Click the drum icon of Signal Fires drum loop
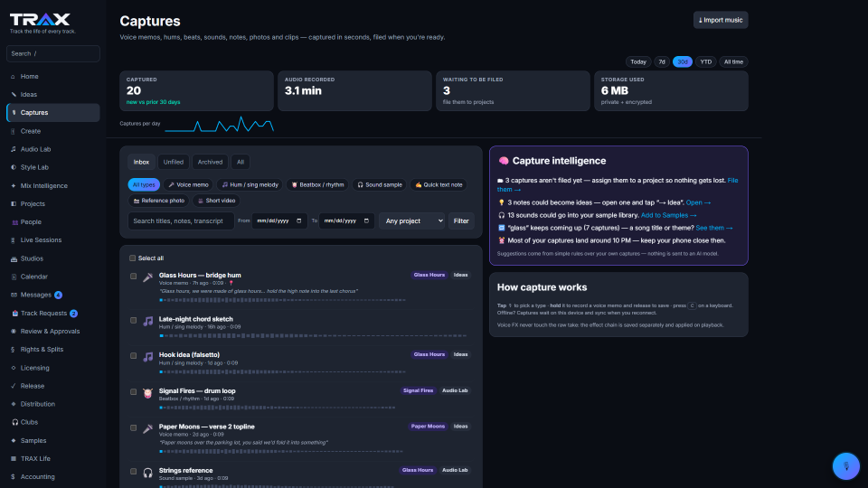 click(x=147, y=393)
